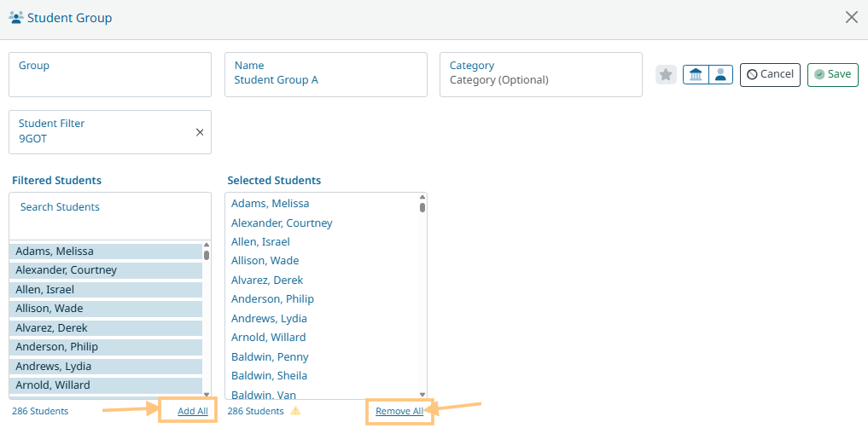The width and height of the screenshot is (868, 428).
Task: Click Remove All students link
Action: (399, 411)
